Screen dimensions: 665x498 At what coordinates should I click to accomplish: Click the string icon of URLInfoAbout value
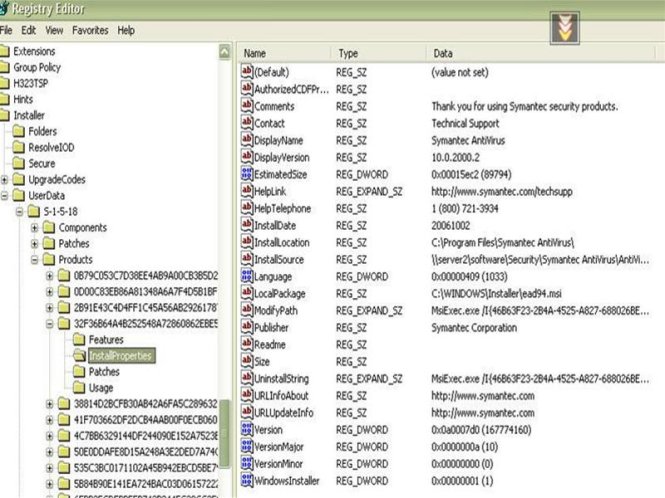pyautogui.click(x=247, y=394)
